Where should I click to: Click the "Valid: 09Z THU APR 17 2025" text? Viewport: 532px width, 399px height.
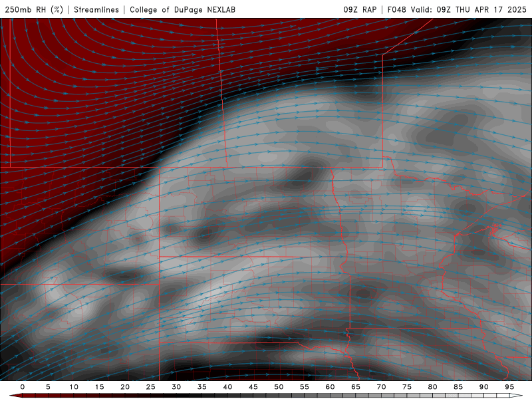click(469, 9)
